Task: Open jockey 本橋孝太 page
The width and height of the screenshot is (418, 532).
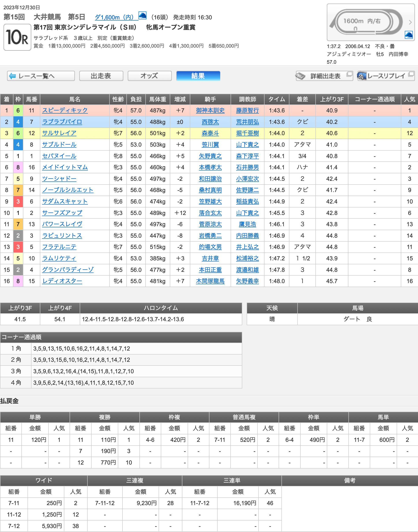Action: point(210,167)
